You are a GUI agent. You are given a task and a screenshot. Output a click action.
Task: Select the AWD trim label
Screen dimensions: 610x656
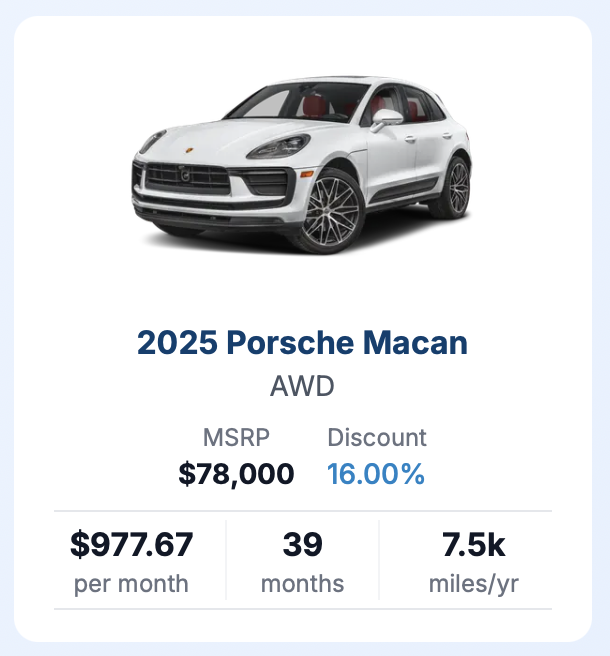click(x=302, y=386)
